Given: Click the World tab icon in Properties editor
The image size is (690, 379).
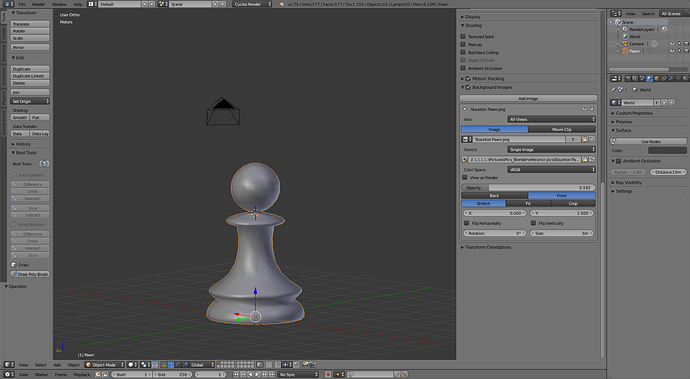Looking at the screenshot, I should pyautogui.click(x=650, y=78).
